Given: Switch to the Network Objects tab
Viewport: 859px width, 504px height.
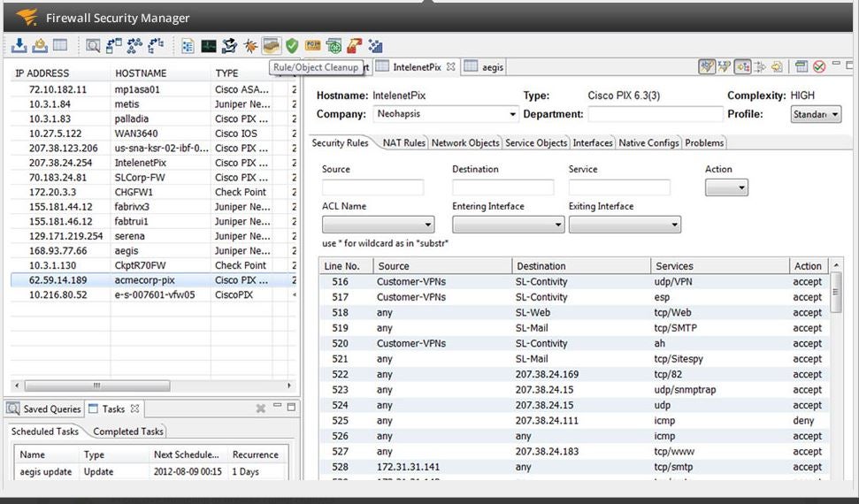Looking at the screenshot, I should (x=465, y=142).
